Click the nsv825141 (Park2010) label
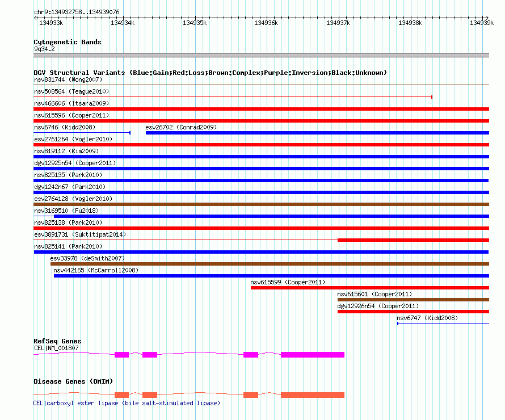The image size is (505, 420). pyautogui.click(x=68, y=246)
